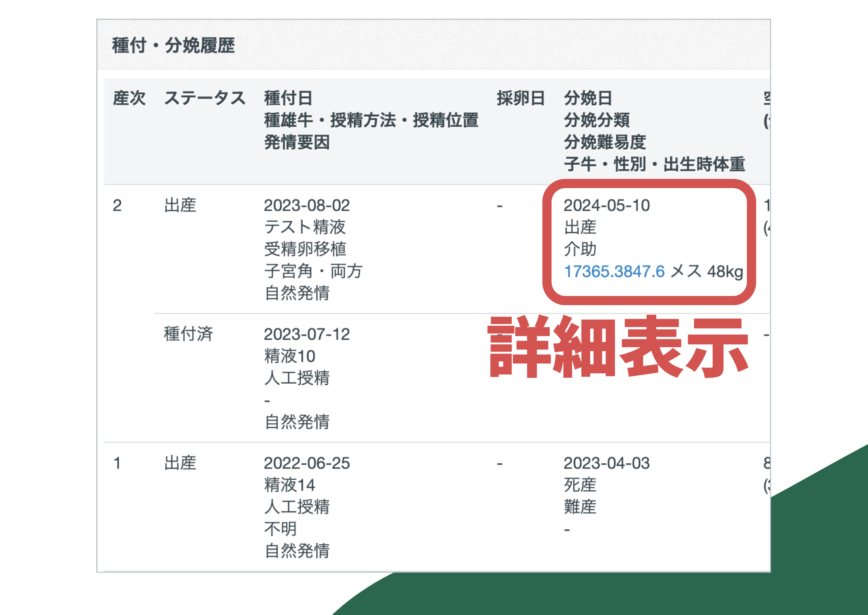868x615 pixels.
Task: Click メス 48kg calf details
Action: click(706, 271)
